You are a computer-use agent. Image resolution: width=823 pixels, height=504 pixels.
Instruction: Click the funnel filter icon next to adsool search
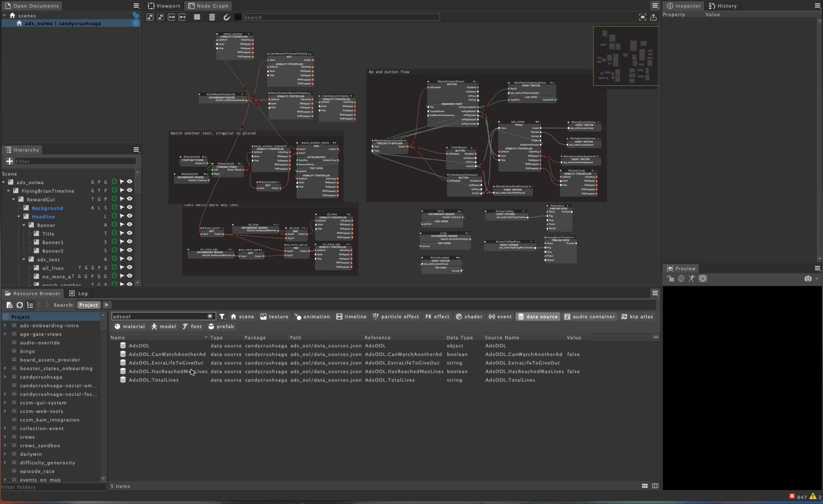[222, 317]
